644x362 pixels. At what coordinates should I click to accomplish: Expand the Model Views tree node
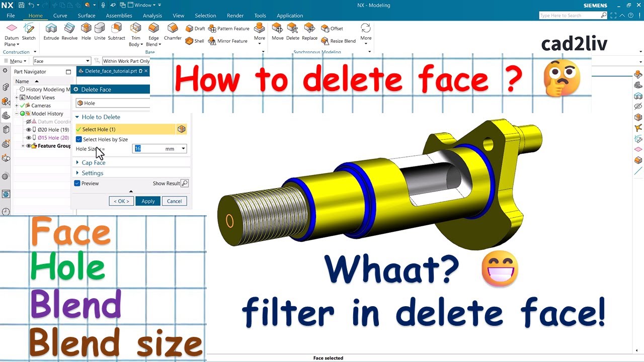click(17, 98)
